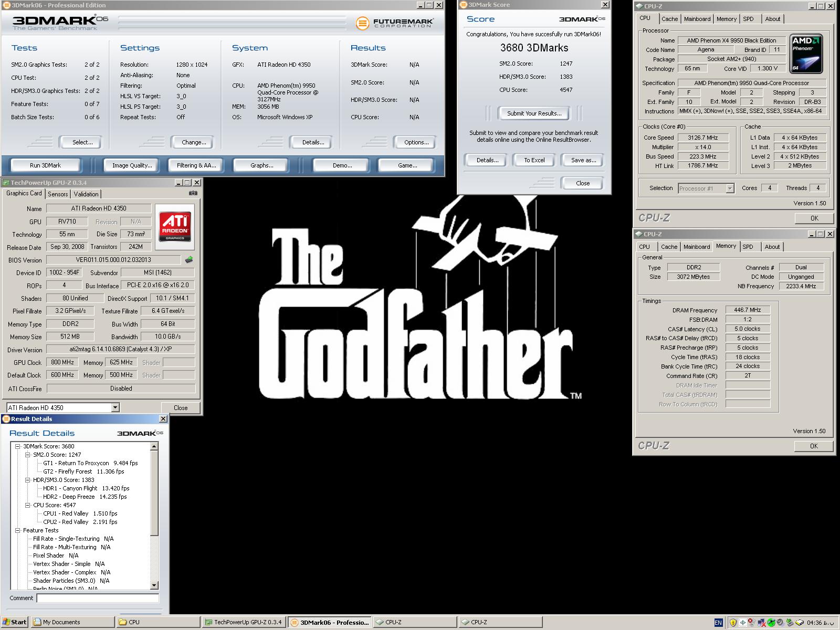
Task: Collapse the 3DMark Score: 3680 node
Action: 18,446
